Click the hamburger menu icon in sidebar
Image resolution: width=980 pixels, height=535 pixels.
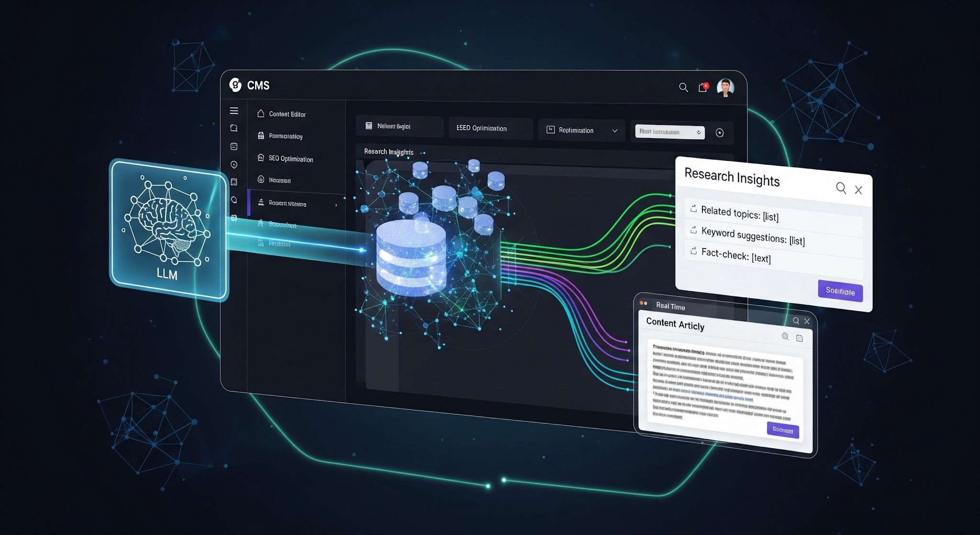click(234, 111)
